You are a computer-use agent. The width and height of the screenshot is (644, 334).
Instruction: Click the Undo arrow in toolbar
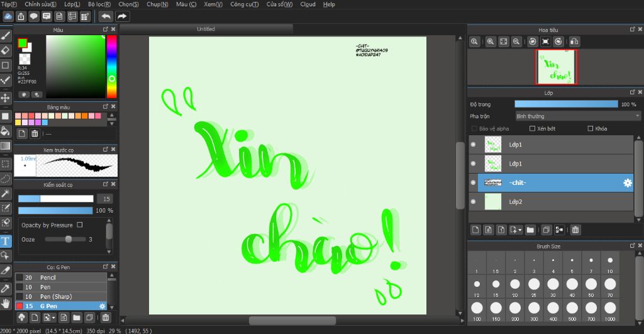[106, 16]
